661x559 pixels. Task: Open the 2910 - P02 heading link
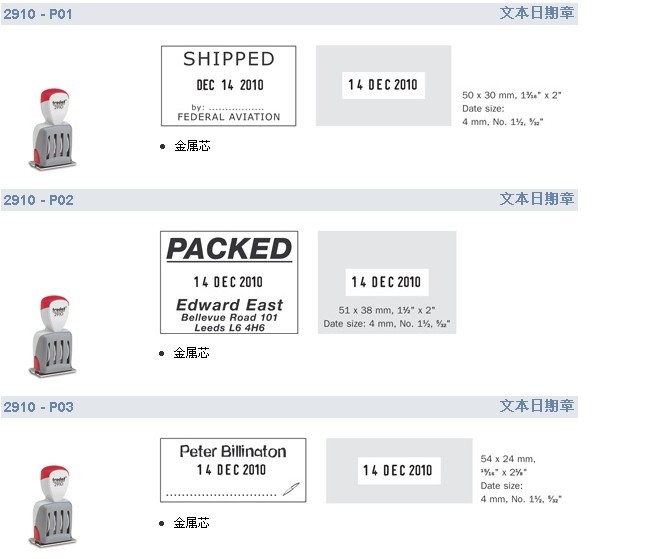38,200
